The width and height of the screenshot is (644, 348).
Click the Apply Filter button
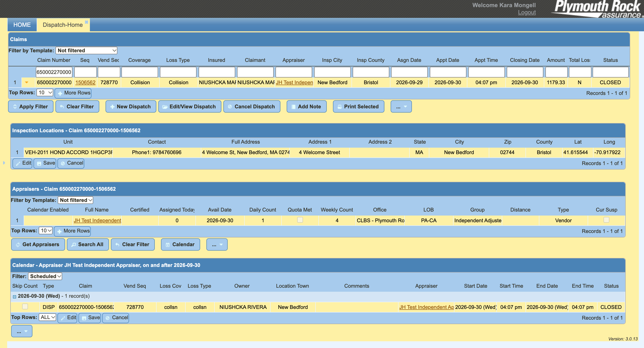click(x=31, y=107)
